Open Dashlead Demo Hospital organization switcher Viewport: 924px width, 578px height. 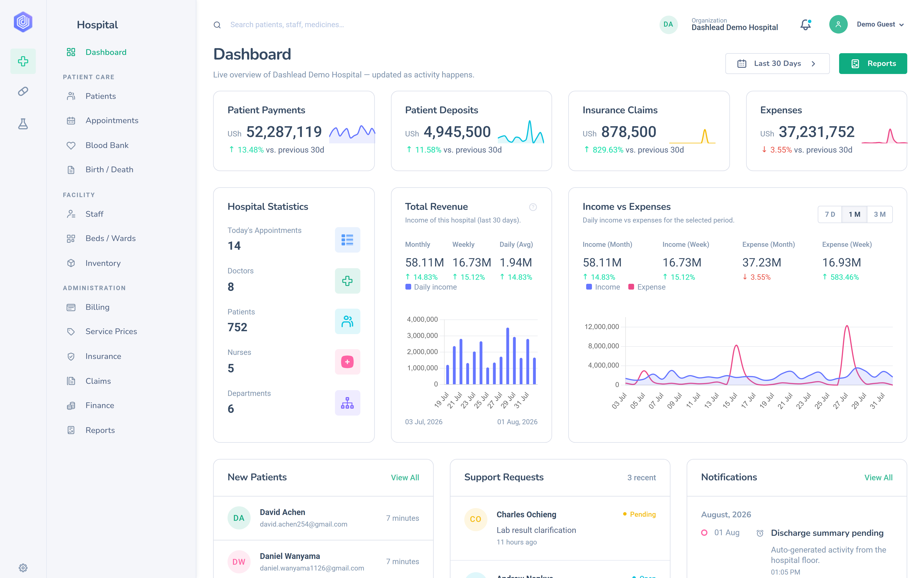[734, 24]
